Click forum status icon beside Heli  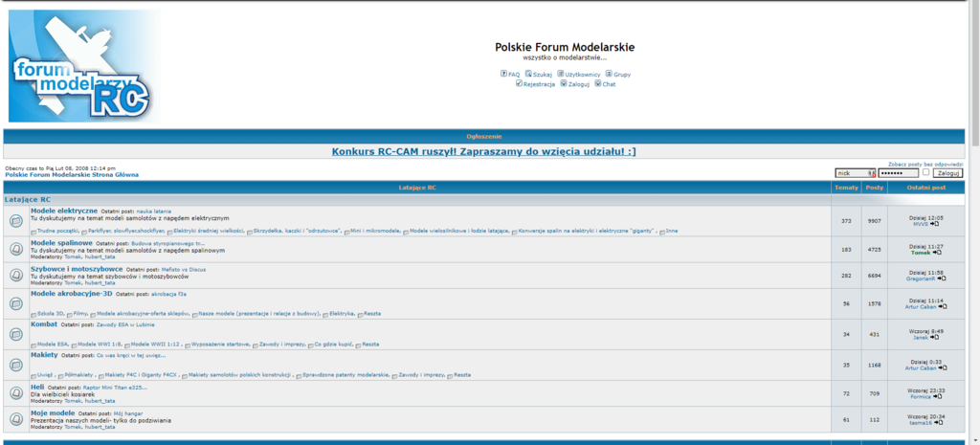[x=15, y=392]
